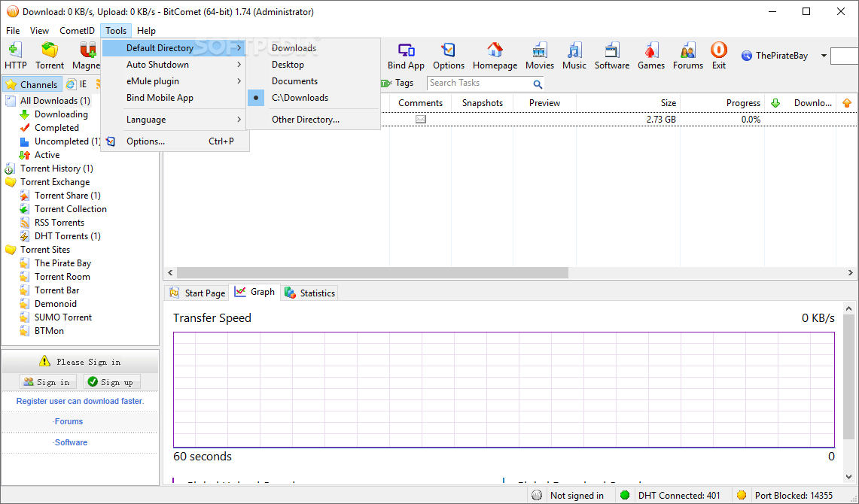The image size is (859, 504).
Task: Select Downloads directory in submenu
Action: pos(313,48)
